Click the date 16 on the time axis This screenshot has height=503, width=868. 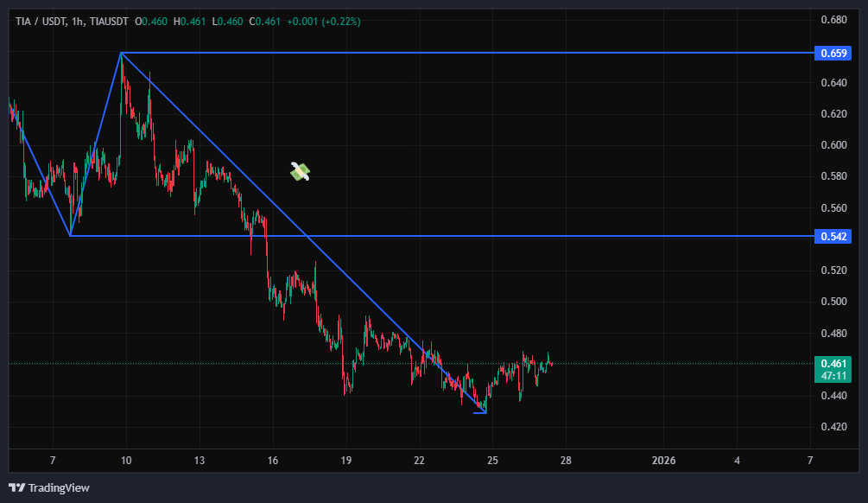272,461
